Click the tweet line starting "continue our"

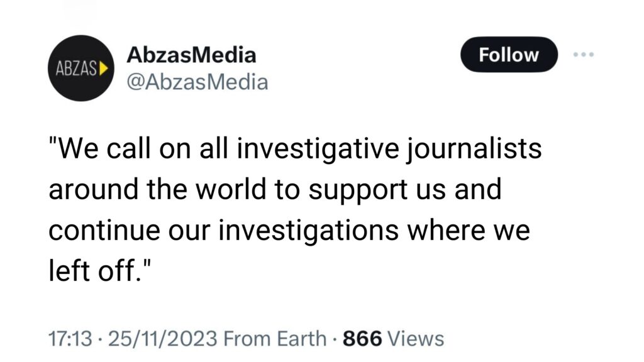coord(289,231)
